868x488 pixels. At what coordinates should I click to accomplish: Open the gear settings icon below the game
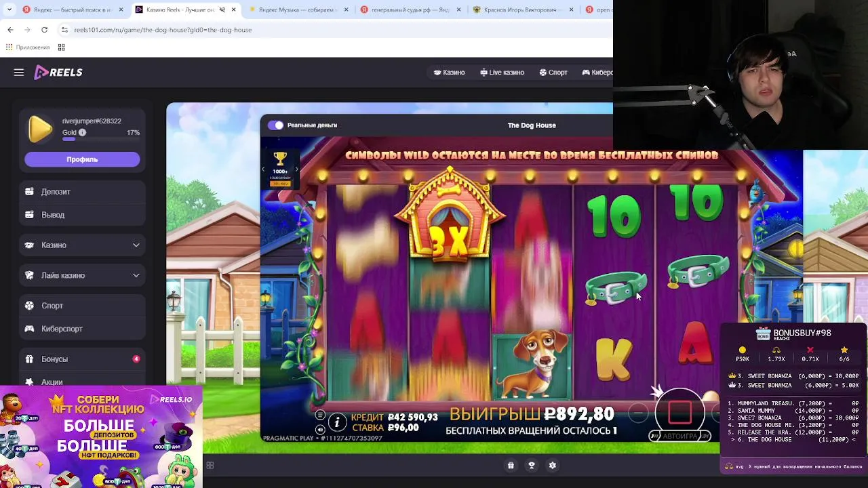(552, 465)
